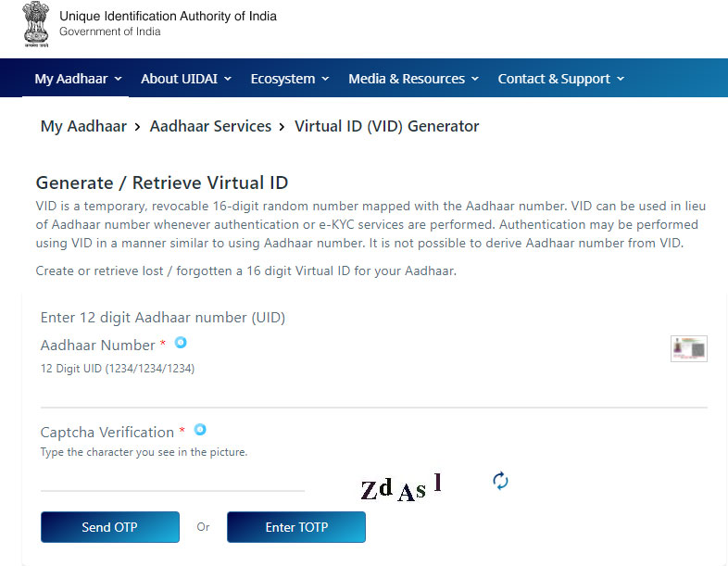Click the chevron beside Contact & Support

[621, 80]
